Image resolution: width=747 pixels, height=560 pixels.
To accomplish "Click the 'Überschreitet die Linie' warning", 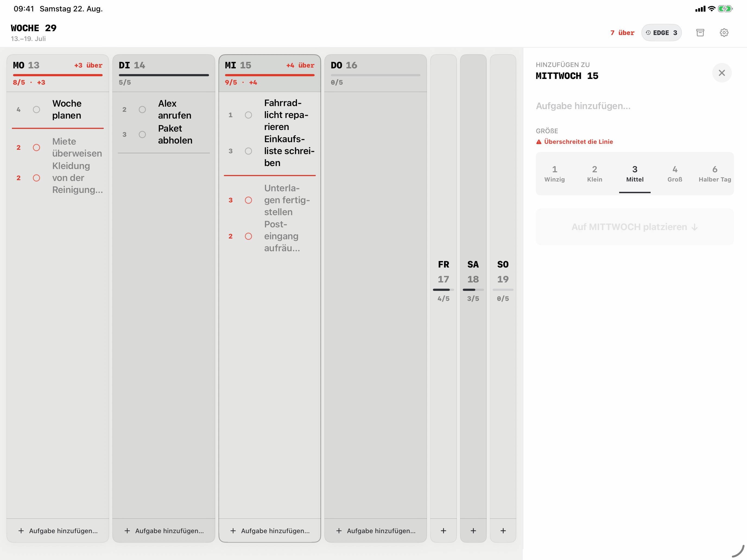I will click(574, 142).
